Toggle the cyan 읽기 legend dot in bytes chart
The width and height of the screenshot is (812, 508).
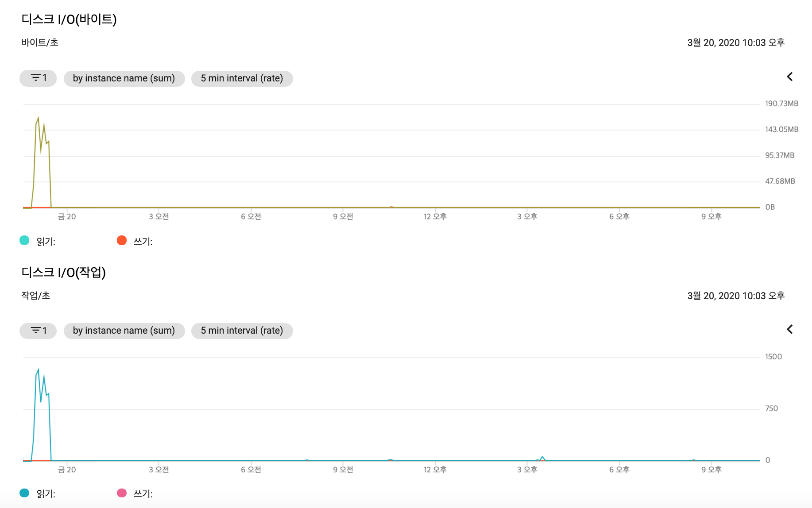click(24, 240)
